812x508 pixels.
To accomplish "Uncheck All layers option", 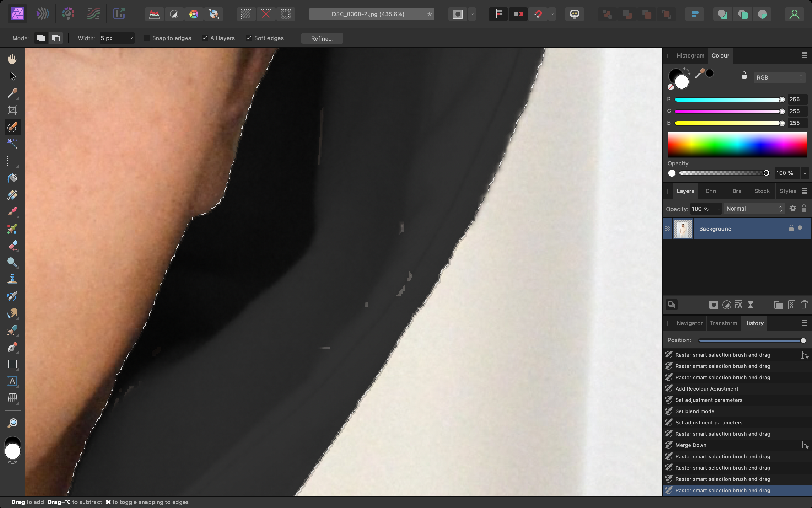I will pos(205,38).
